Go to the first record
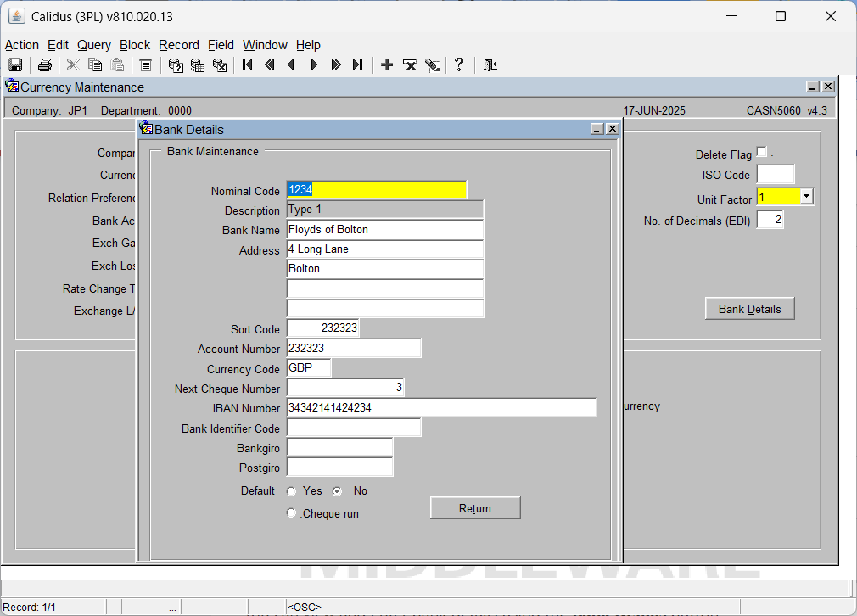The image size is (857, 616). point(247,65)
